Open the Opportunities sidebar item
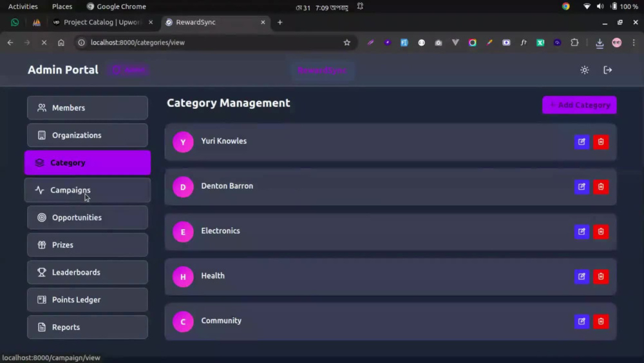 pos(88,217)
